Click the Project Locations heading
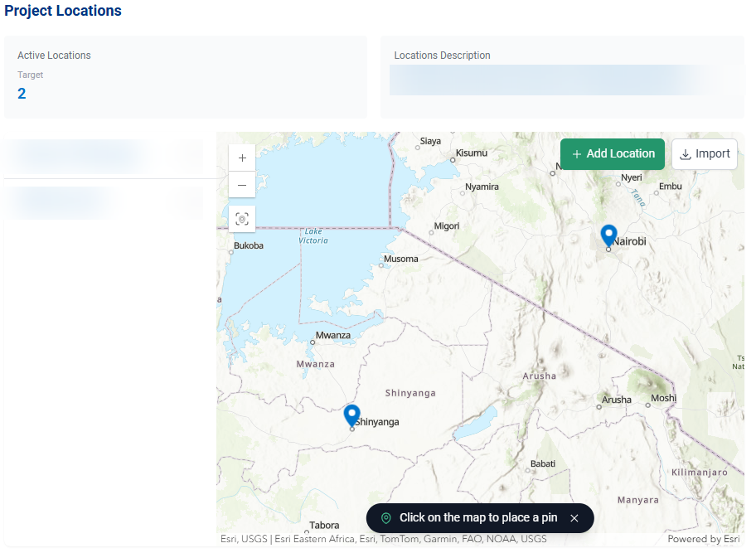756x553 pixels. (61, 11)
